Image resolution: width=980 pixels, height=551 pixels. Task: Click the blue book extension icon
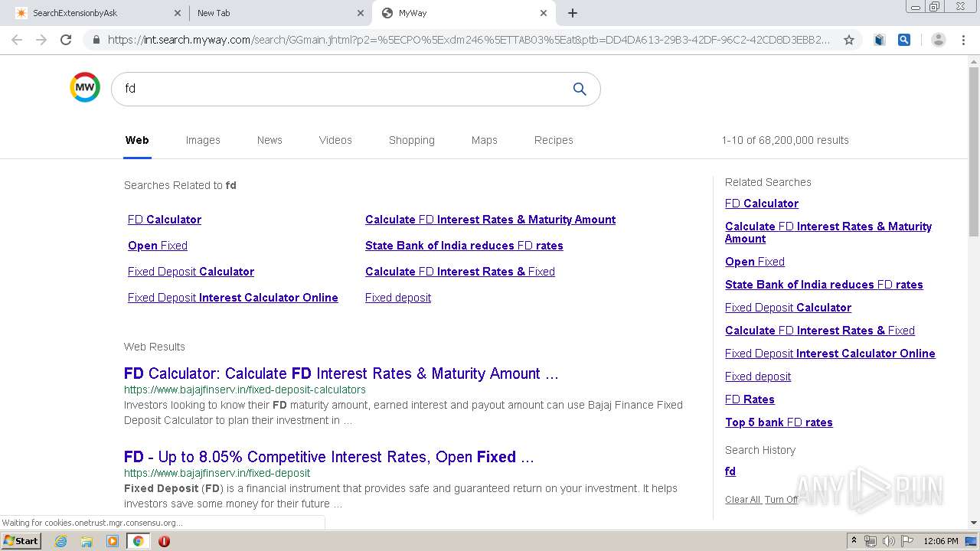point(880,40)
